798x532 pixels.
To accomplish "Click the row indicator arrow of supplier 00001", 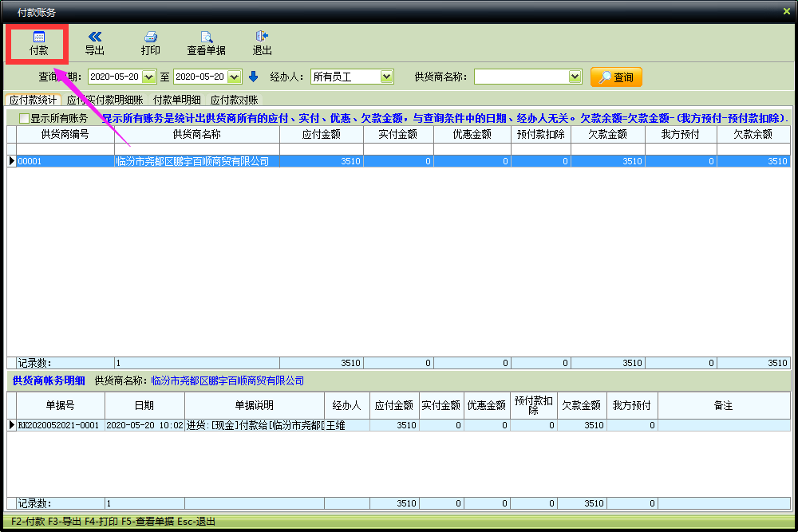I will [x=12, y=161].
